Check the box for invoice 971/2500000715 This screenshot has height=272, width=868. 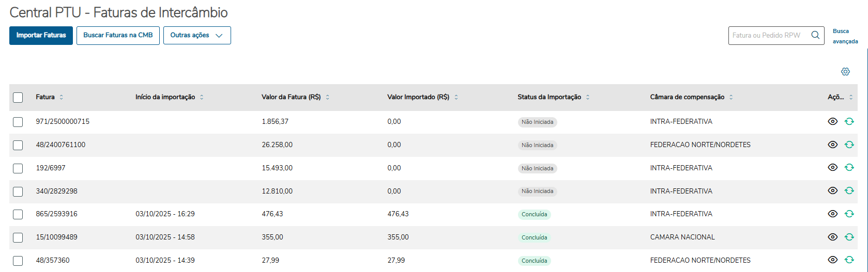tap(18, 122)
